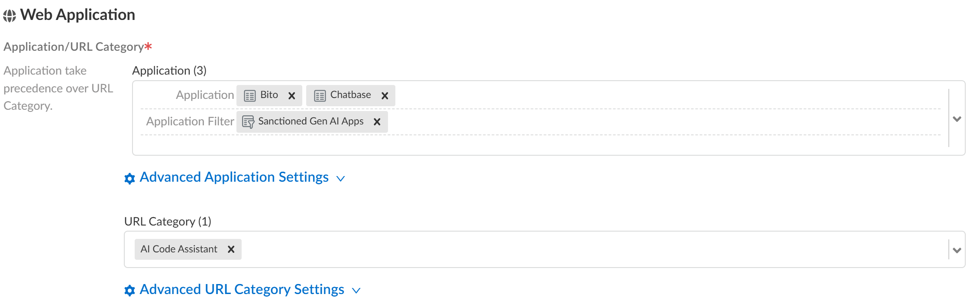The image size is (980, 304).
Task: Open the Advanced Application Settings link
Action: coord(234,177)
